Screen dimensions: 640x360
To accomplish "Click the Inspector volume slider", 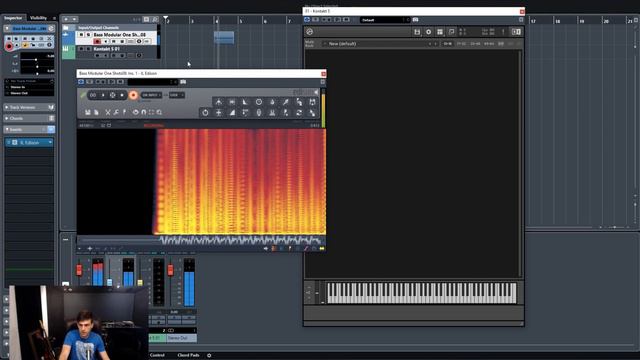I will pyautogui.click(x=37, y=60).
